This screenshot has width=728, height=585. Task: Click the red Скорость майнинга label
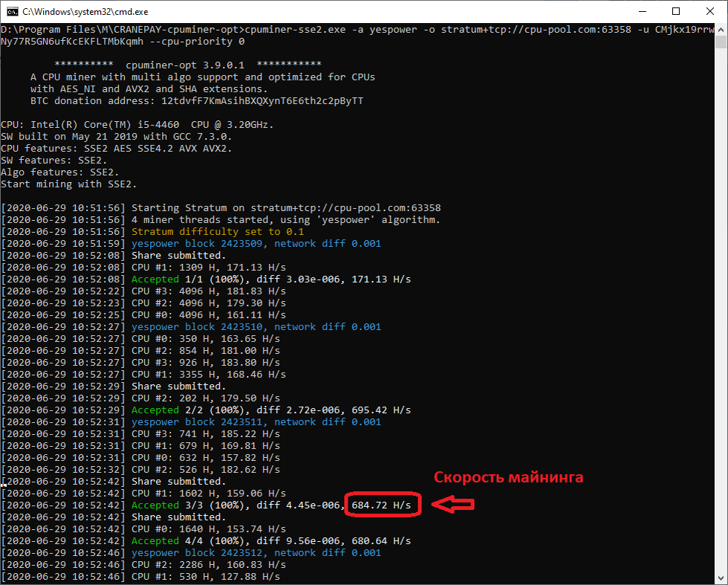[x=508, y=477]
